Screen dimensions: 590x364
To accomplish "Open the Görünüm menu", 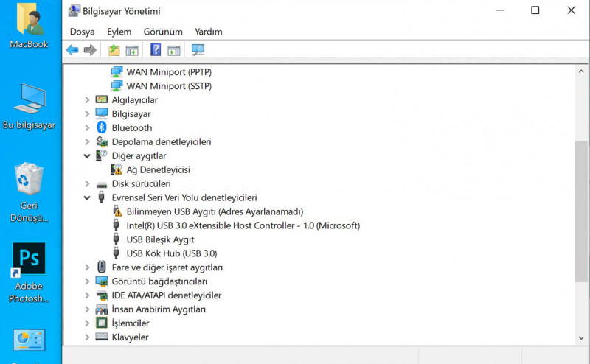I will point(163,32).
